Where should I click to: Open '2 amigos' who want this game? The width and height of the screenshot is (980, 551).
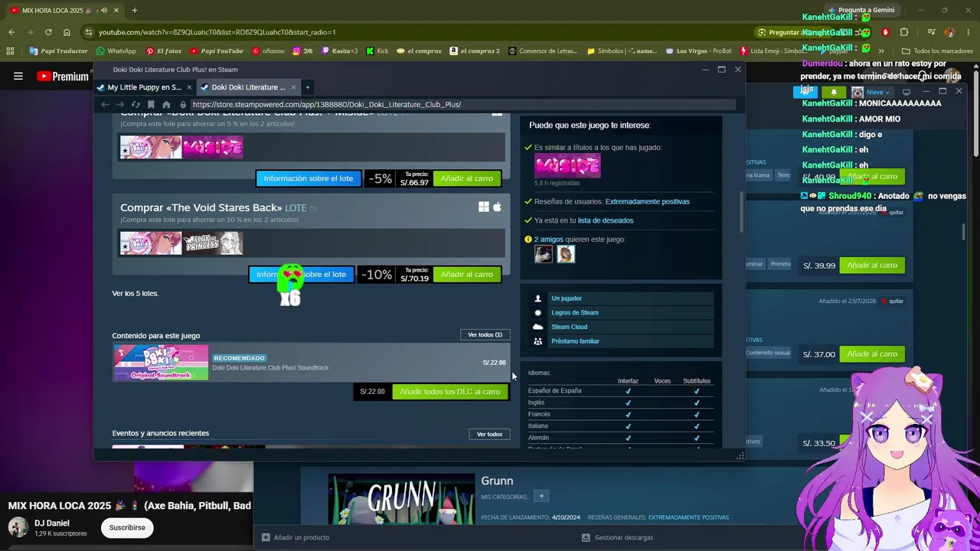click(548, 240)
